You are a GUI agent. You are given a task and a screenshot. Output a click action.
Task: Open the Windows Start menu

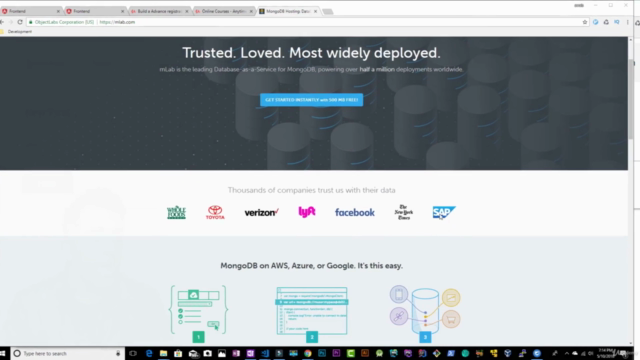(x=3, y=353)
